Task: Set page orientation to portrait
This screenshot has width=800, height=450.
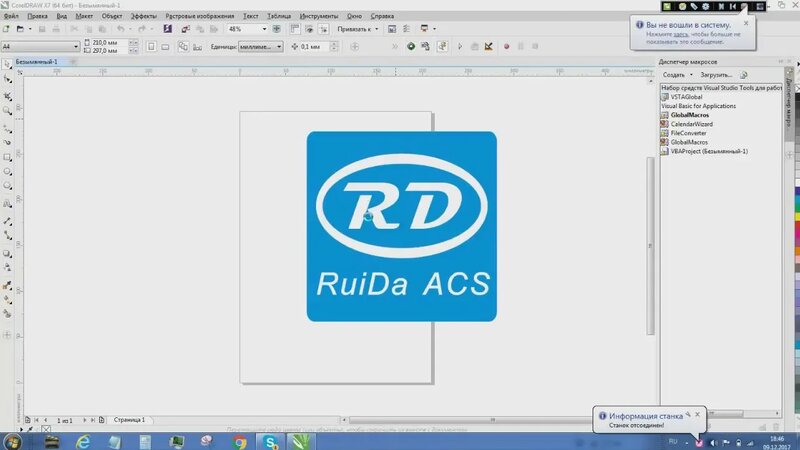Action: [151, 46]
